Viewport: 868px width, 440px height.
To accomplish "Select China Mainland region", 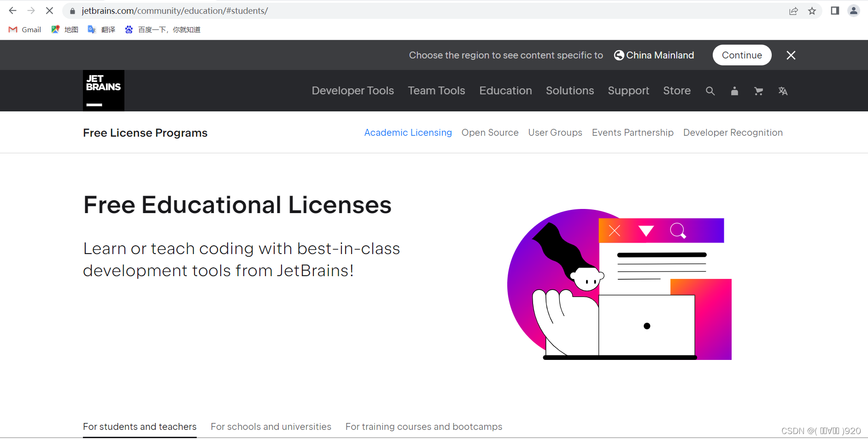I will pos(654,55).
